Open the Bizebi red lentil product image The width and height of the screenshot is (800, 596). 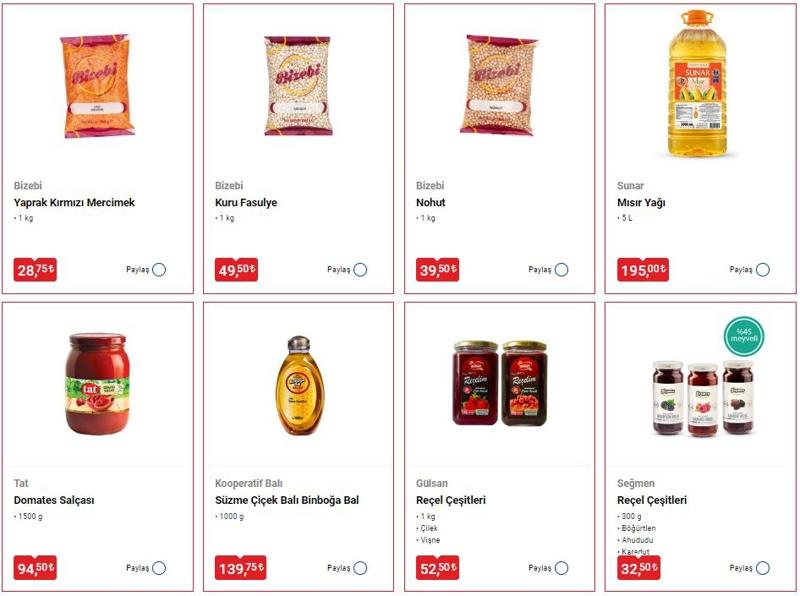coord(97,86)
